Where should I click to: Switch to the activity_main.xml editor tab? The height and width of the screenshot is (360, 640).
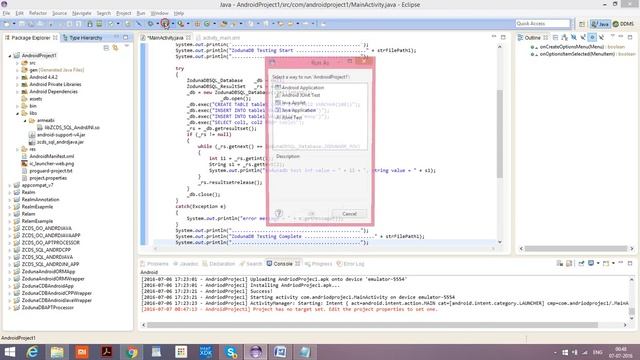tap(221, 38)
